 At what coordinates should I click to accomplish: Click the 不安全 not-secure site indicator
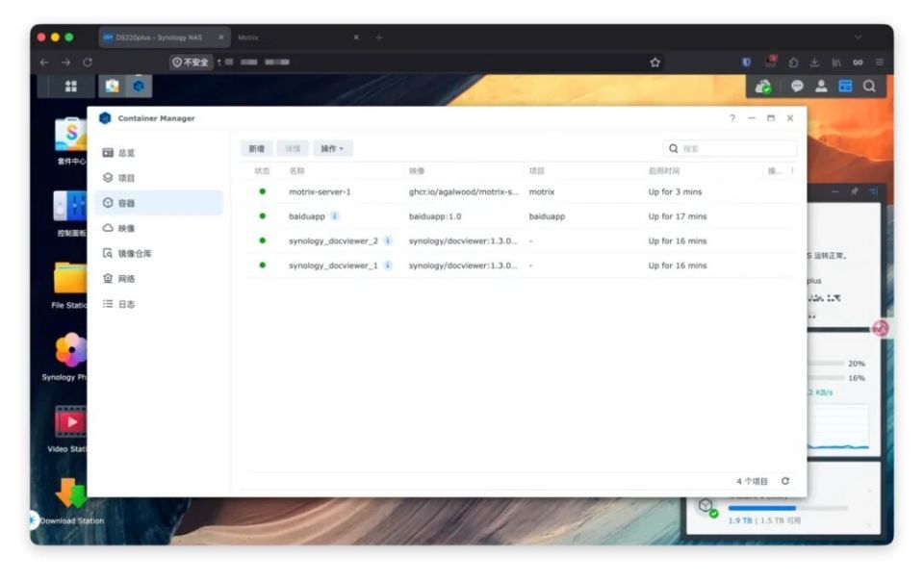click(x=191, y=62)
